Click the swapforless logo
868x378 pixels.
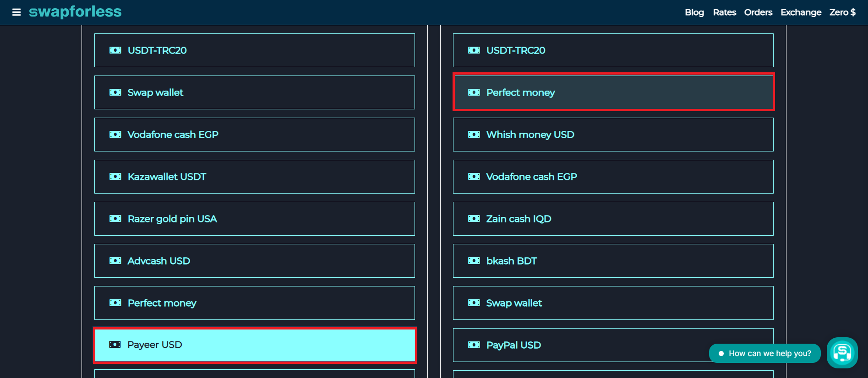(75, 12)
